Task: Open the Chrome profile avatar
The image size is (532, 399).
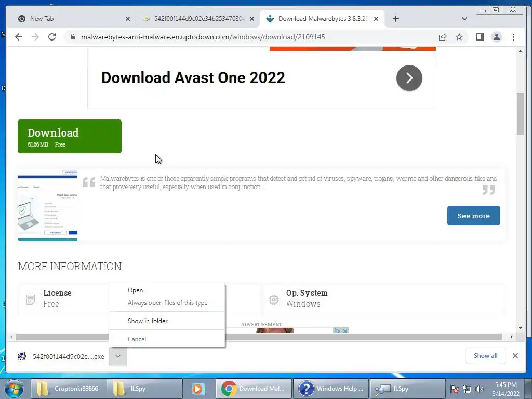Action: point(496,37)
